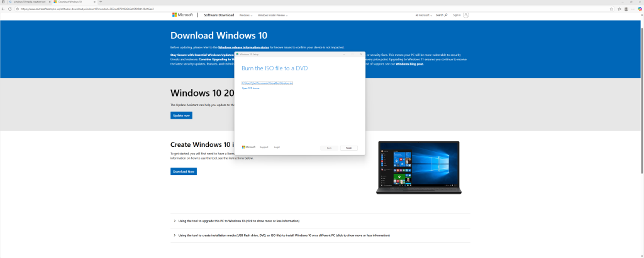The width and height of the screenshot is (644, 258).
Task: Click Finish in Windows 10 Setup
Action: [349, 148]
